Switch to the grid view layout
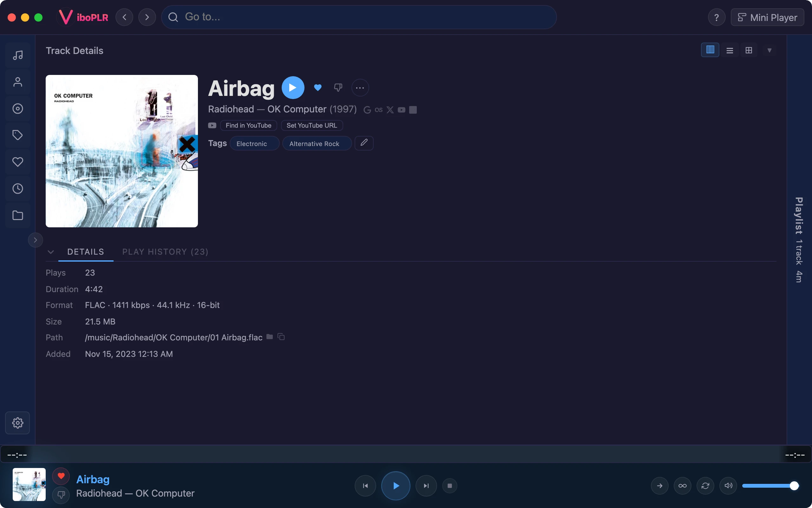This screenshot has height=508, width=812. coord(749,50)
